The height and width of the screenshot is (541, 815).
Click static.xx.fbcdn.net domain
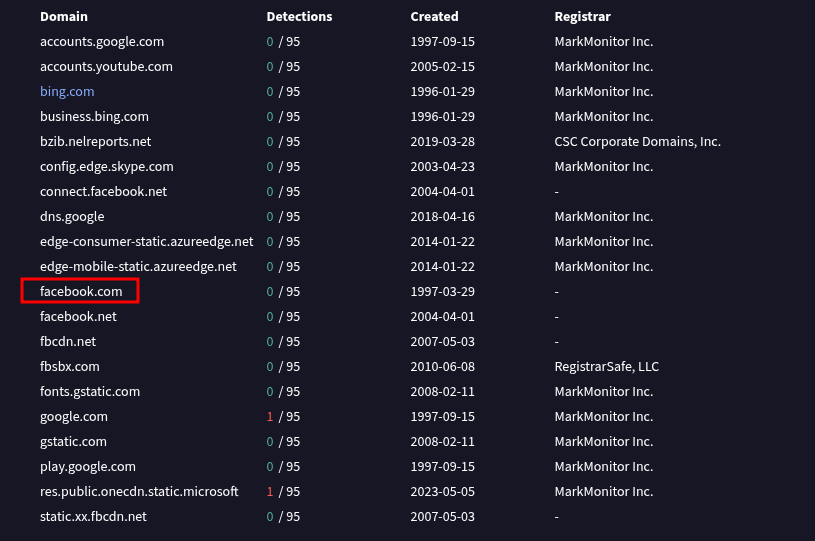click(94, 516)
